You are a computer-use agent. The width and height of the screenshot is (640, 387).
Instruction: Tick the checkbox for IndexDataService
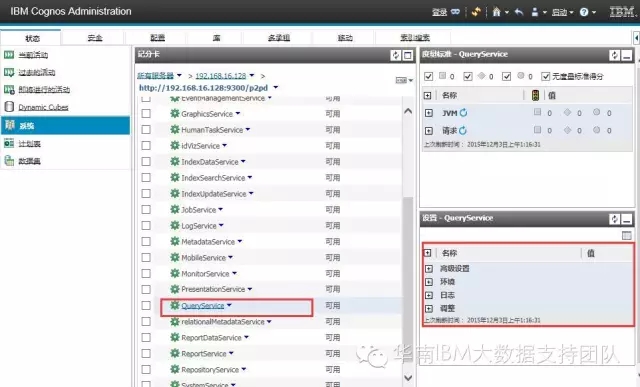146,162
